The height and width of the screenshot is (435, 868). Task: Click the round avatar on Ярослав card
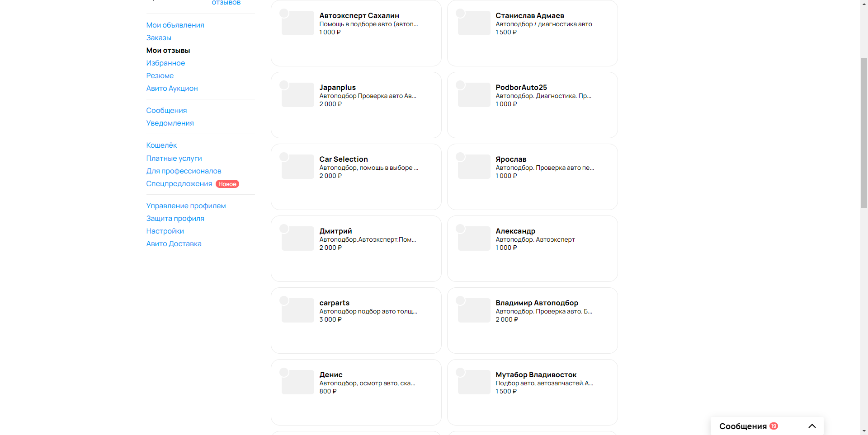[x=460, y=157]
